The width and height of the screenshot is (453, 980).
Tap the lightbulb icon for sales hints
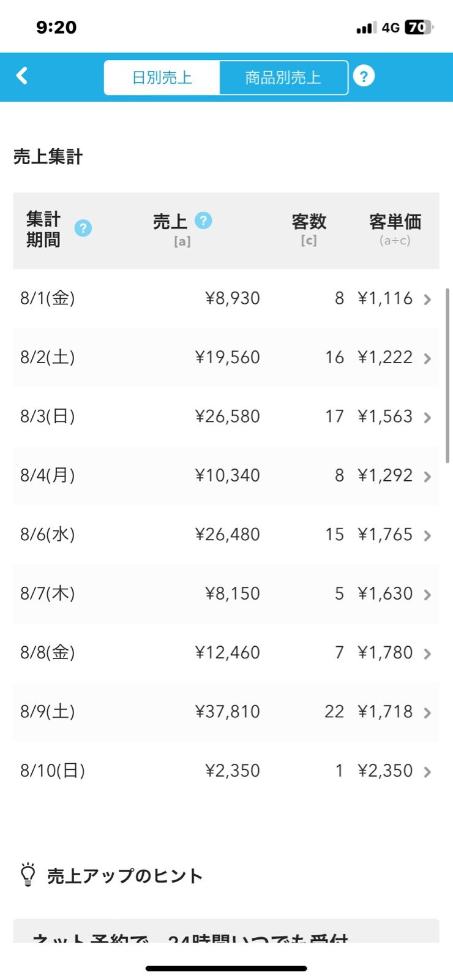28,875
